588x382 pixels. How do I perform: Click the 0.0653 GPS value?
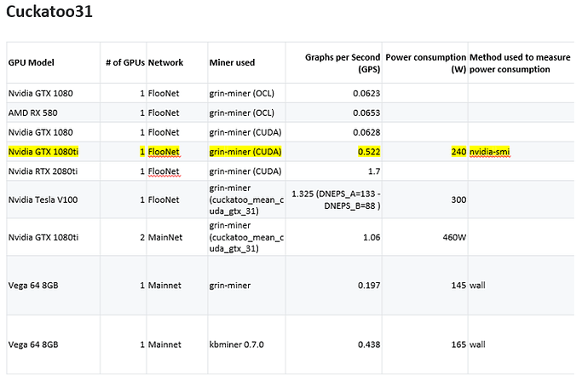click(x=366, y=113)
